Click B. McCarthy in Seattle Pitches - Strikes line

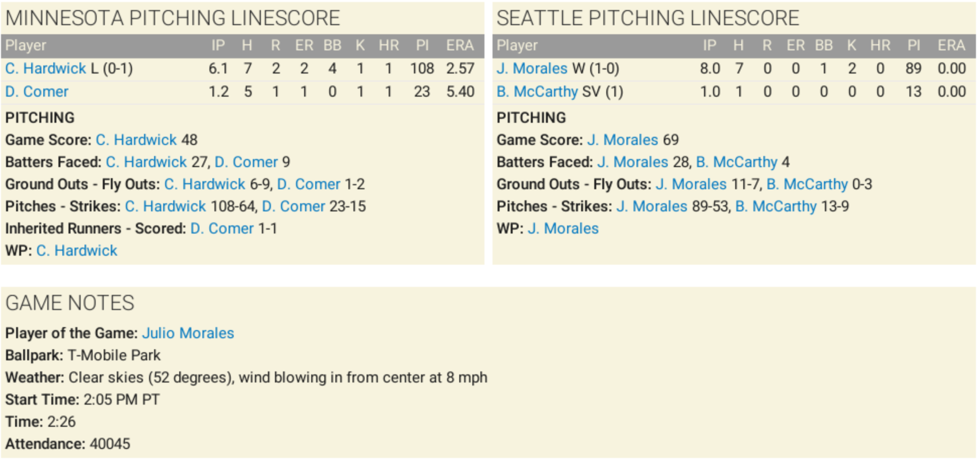click(x=776, y=206)
